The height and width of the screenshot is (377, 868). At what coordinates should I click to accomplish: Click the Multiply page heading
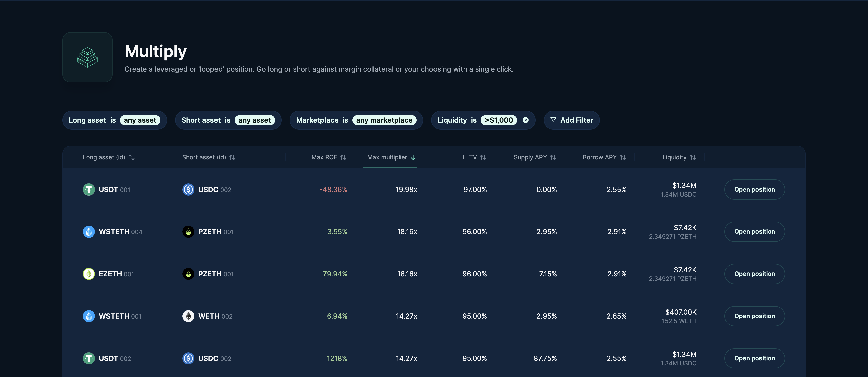coord(155,51)
